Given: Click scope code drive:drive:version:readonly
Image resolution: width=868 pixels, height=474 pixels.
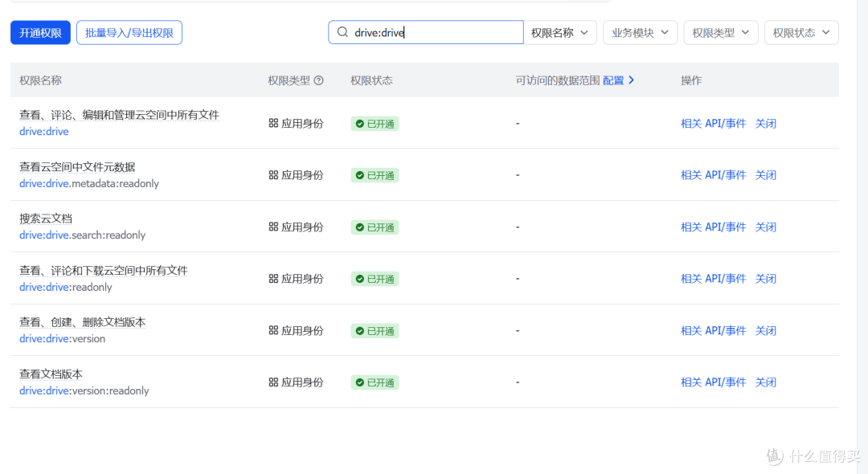Looking at the screenshot, I should click(x=84, y=390).
